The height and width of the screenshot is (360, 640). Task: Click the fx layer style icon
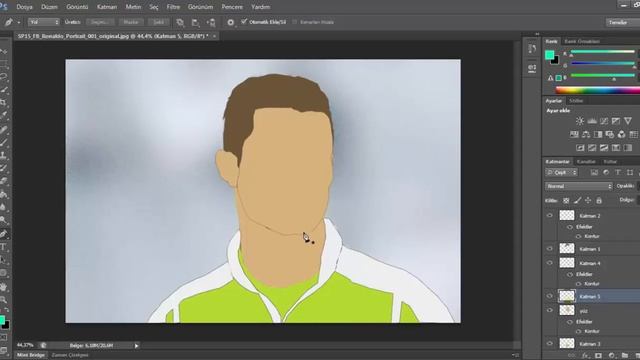click(x=586, y=356)
